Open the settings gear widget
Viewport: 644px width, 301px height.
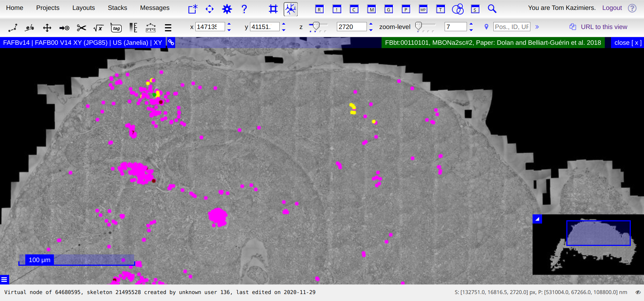[x=227, y=9]
